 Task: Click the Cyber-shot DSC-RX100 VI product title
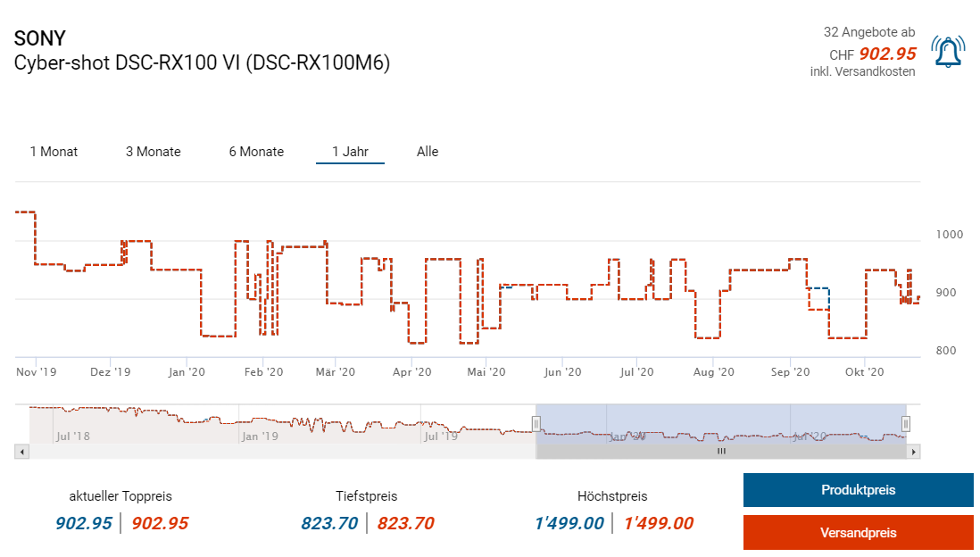click(x=202, y=63)
